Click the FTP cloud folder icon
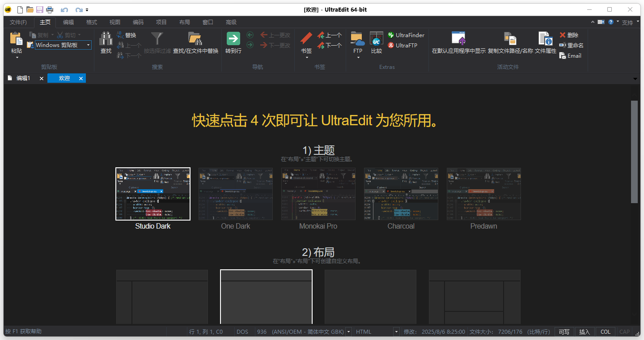 [x=358, y=39]
